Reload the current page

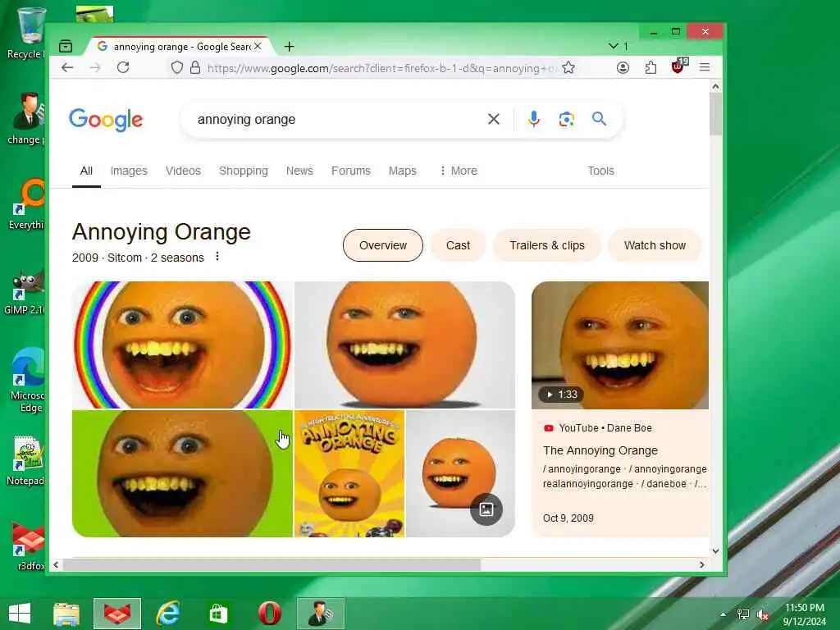(x=123, y=67)
